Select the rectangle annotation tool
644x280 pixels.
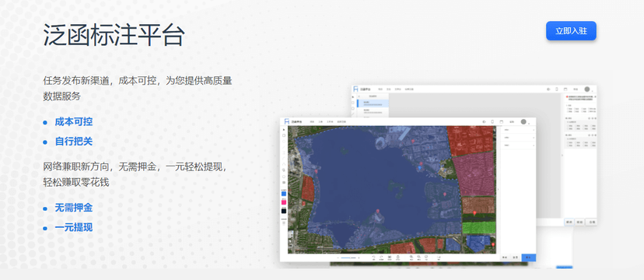[284, 135]
